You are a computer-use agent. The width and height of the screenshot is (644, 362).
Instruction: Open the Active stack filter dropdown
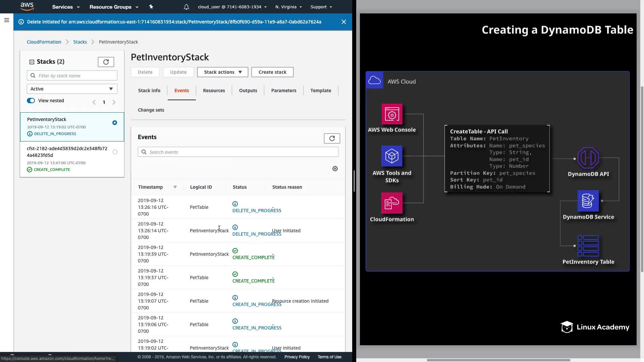pyautogui.click(x=72, y=89)
